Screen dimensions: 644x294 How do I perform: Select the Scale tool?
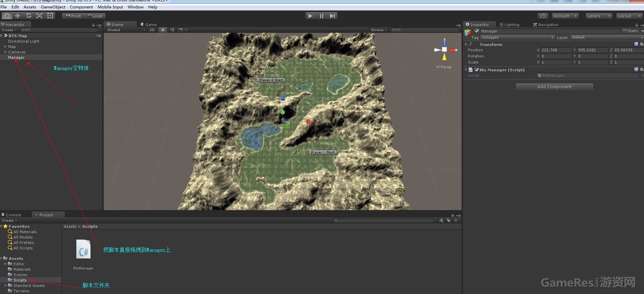[x=40, y=16]
